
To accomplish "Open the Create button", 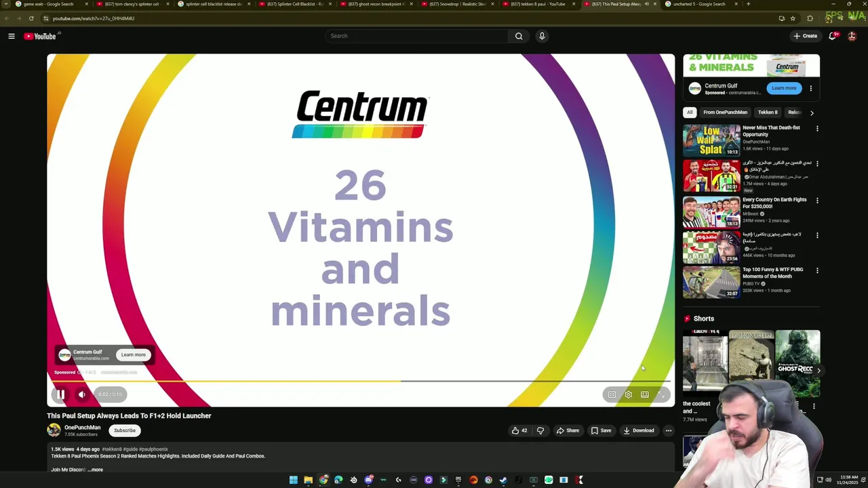I will (806, 36).
